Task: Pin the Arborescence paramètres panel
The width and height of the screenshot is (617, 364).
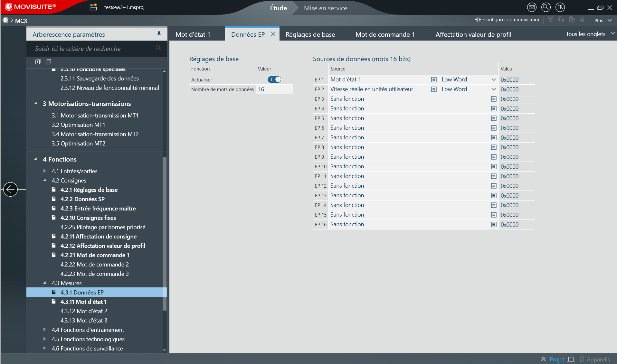Action: 159,34
